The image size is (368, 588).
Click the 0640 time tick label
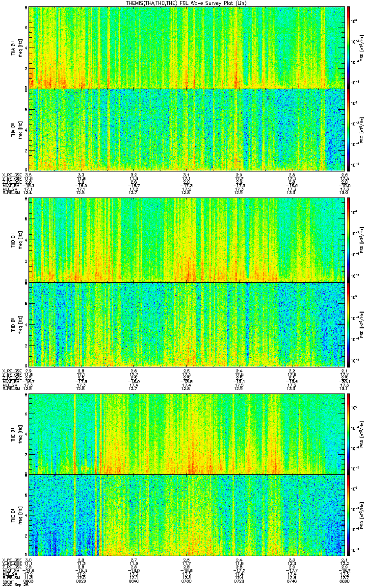click(134, 581)
